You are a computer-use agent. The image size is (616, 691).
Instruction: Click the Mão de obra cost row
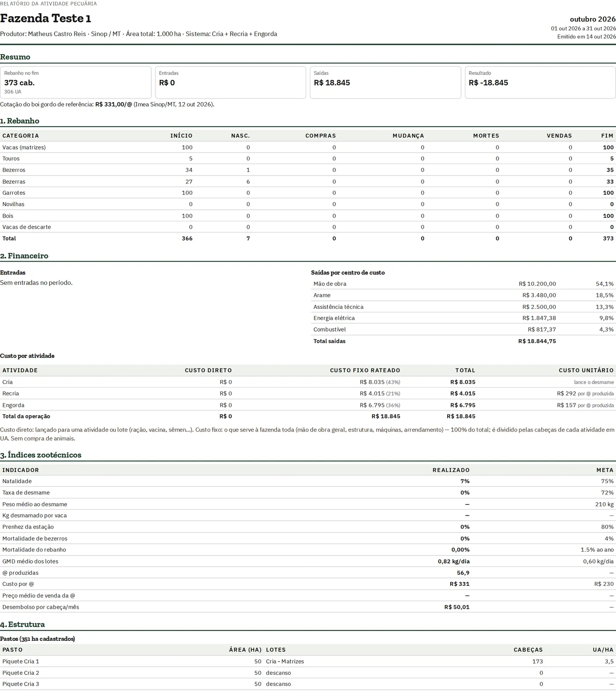(463, 284)
